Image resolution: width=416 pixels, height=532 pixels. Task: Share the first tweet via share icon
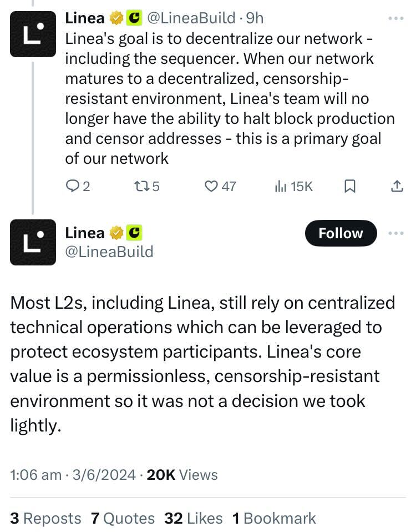397,187
